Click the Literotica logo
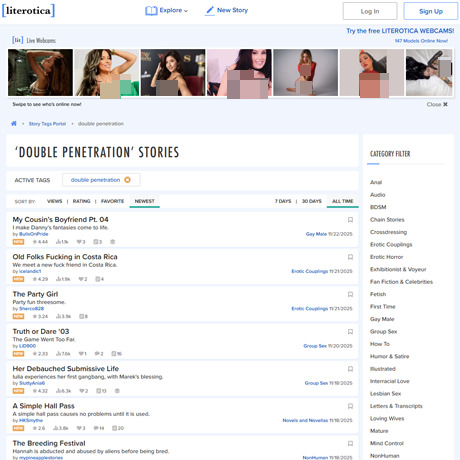This screenshot has width=460, height=460. 28,10
